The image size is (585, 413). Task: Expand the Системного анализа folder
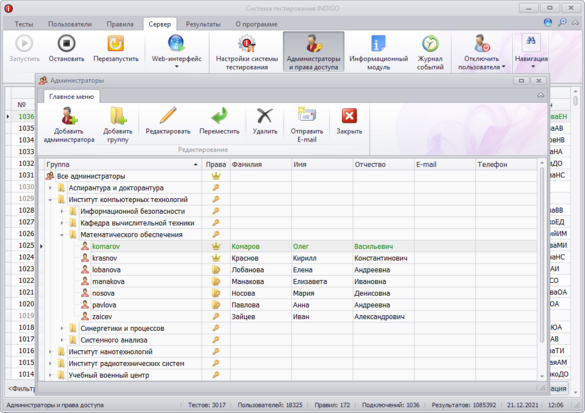click(x=62, y=340)
